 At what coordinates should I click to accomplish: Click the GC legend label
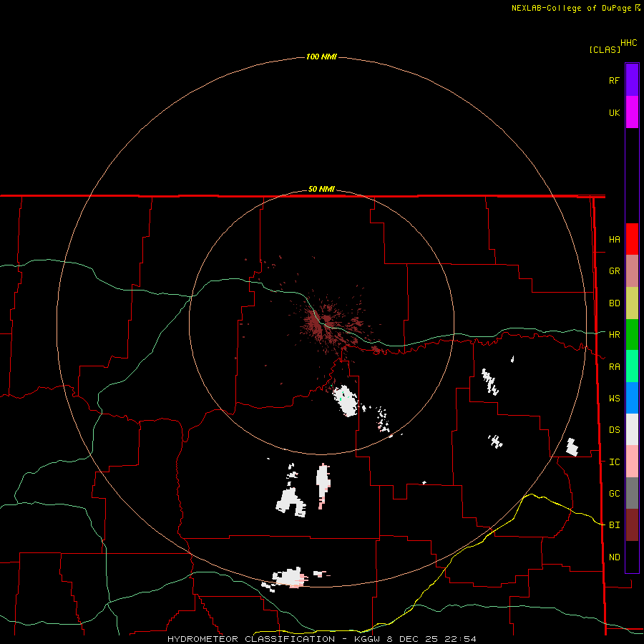614,494
